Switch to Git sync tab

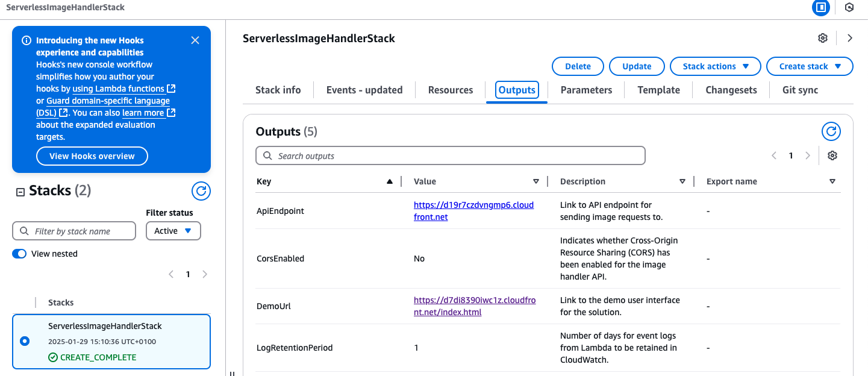(x=800, y=90)
